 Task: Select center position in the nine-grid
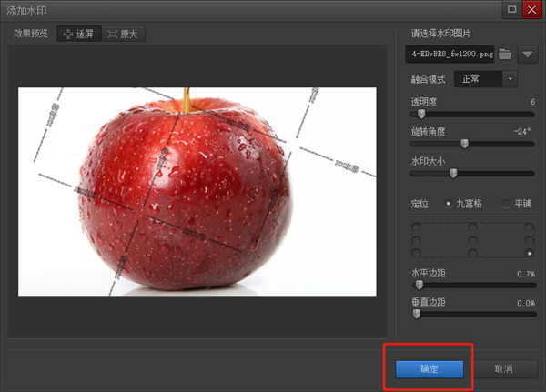tap(472, 240)
